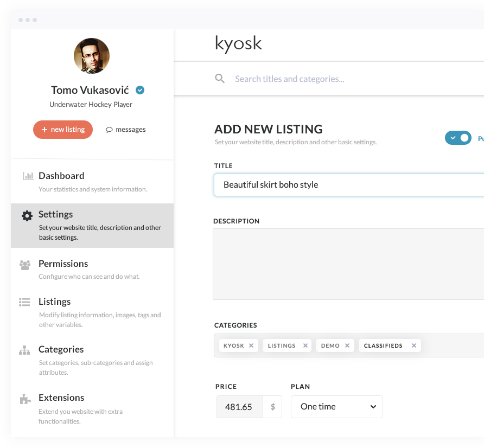Select Dashboard from the sidebar menu
The image size is (484, 448).
tap(61, 176)
